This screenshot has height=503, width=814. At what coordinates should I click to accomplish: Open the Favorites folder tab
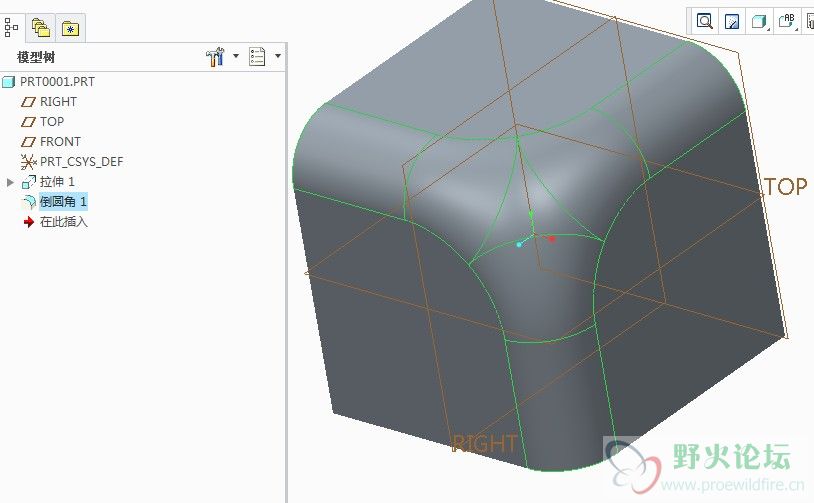70,28
